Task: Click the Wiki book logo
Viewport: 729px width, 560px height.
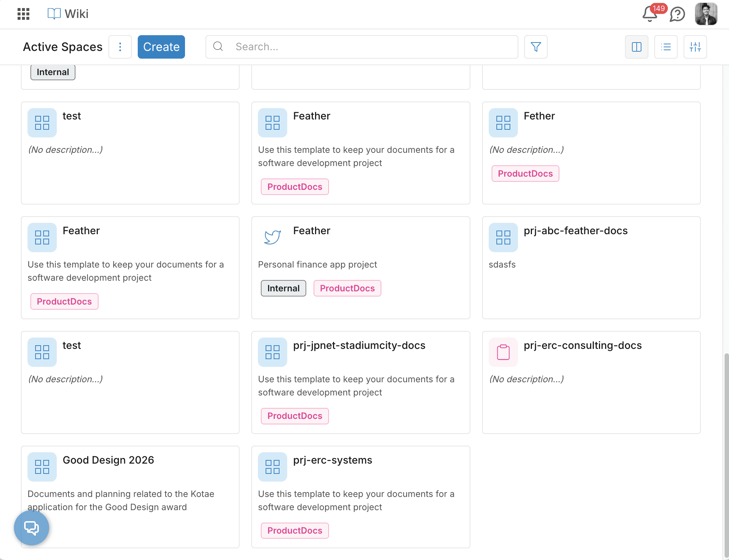Action: click(54, 14)
